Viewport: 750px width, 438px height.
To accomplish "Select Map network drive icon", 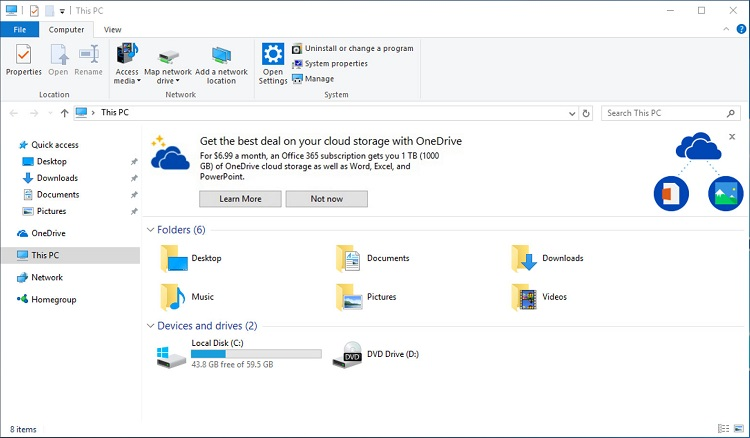I will [168, 57].
